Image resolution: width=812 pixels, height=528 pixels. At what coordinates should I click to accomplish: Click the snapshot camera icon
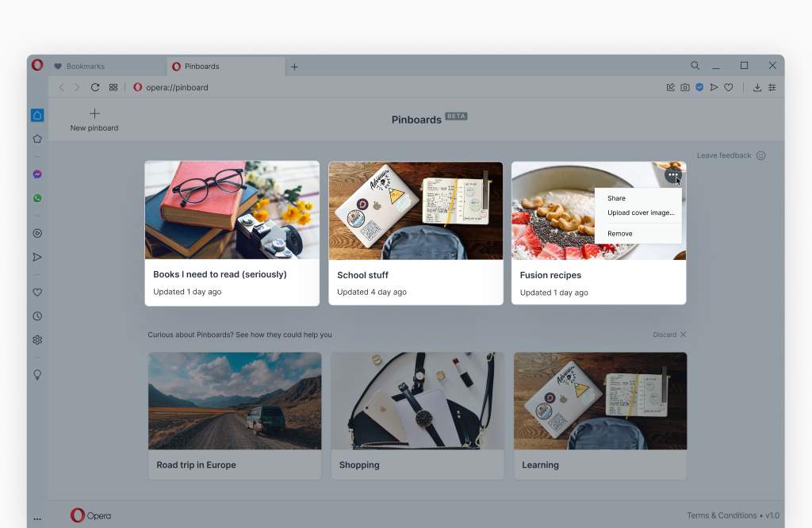click(685, 87)
